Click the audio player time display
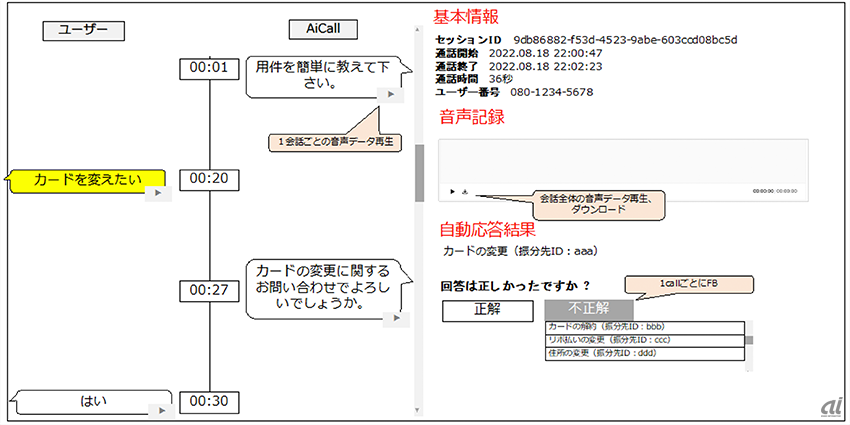 775,191
